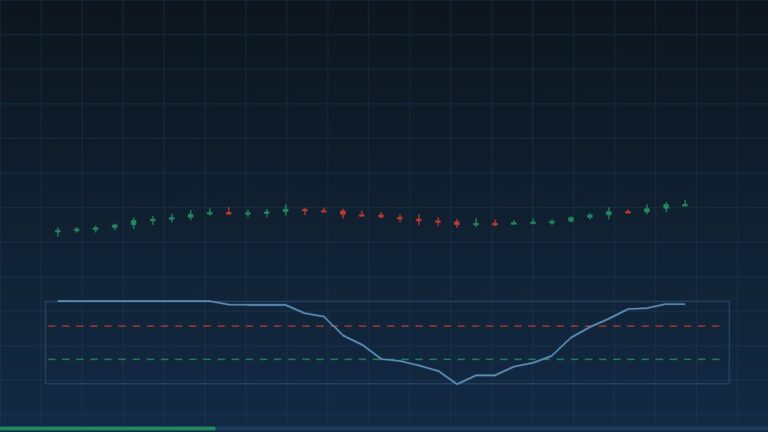The image size is (768, 432).
Task: Select the first green candlestick in the series
Action: tap(58, 231)
